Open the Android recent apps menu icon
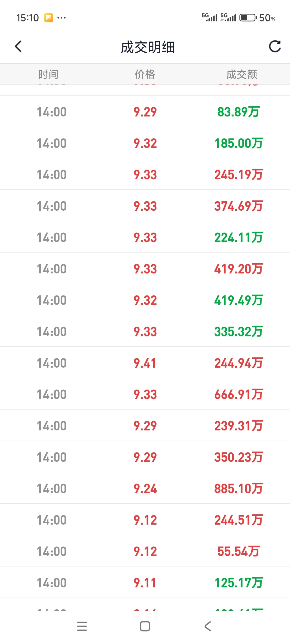 click(x=82, y=626)
